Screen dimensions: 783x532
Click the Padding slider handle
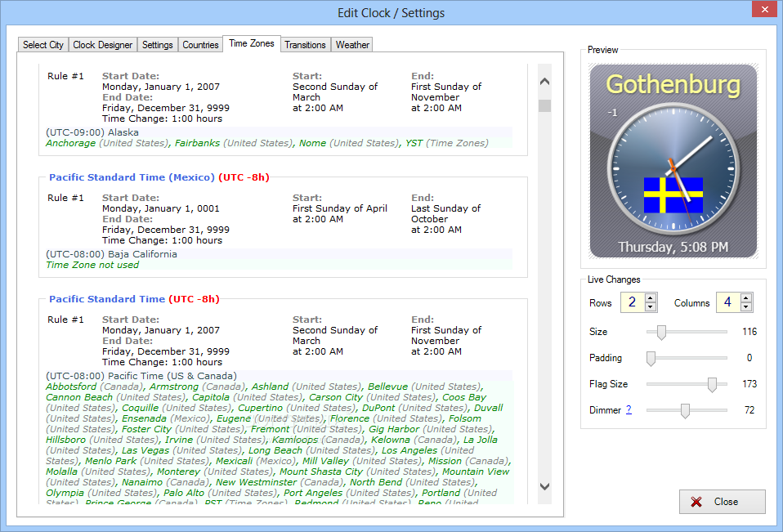coord(651,358)
